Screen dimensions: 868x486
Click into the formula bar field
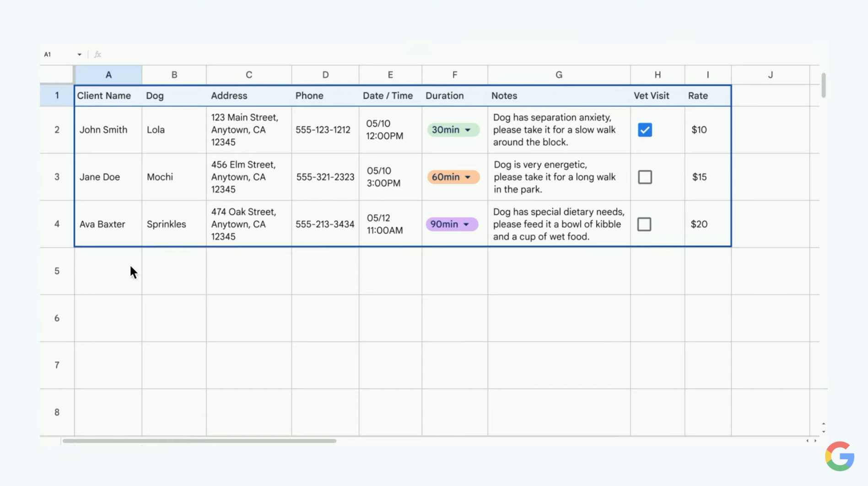coord(412,54)
